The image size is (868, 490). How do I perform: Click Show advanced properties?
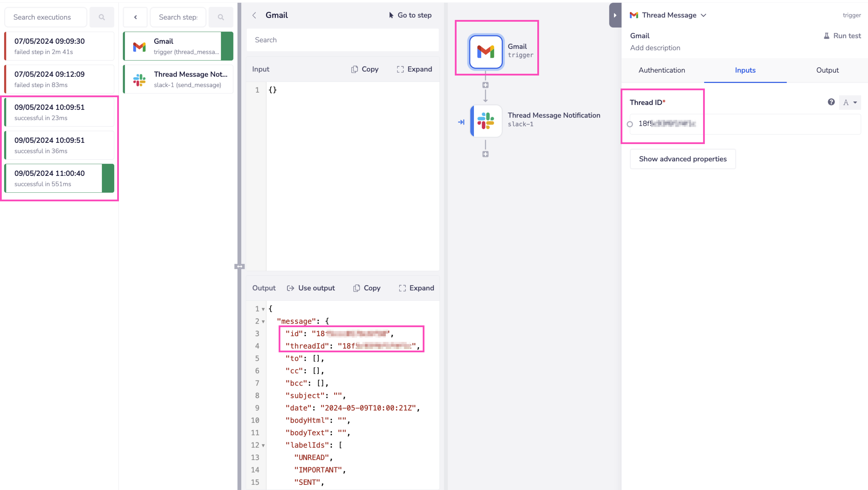click(x=682, y=159)
